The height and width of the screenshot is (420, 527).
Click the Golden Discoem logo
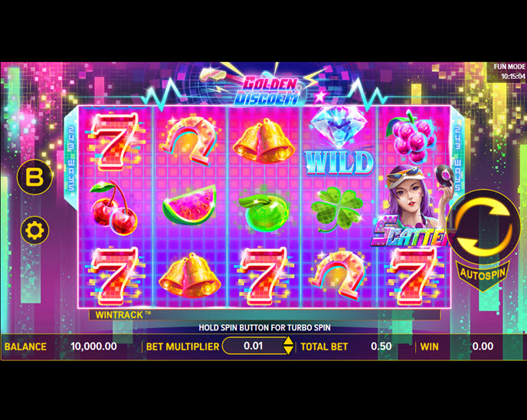(268, 90)
